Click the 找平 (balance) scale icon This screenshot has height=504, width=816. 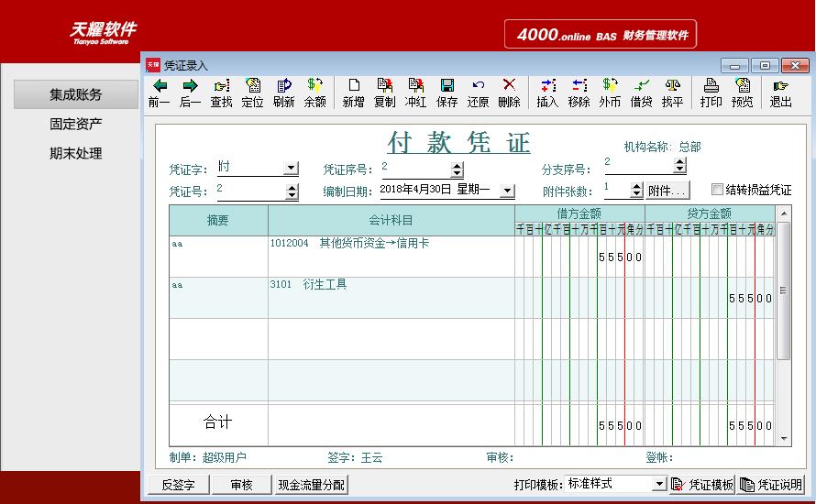(x=672, y=86)
